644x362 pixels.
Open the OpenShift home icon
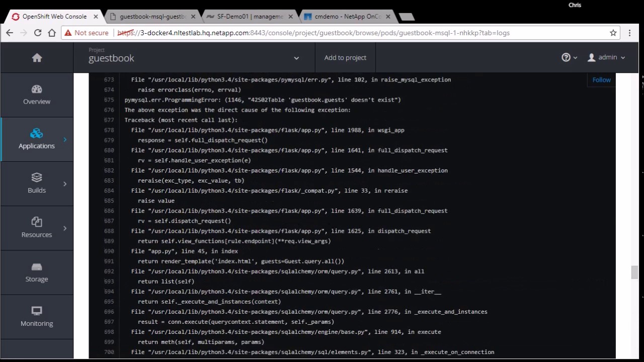point(37,58)
